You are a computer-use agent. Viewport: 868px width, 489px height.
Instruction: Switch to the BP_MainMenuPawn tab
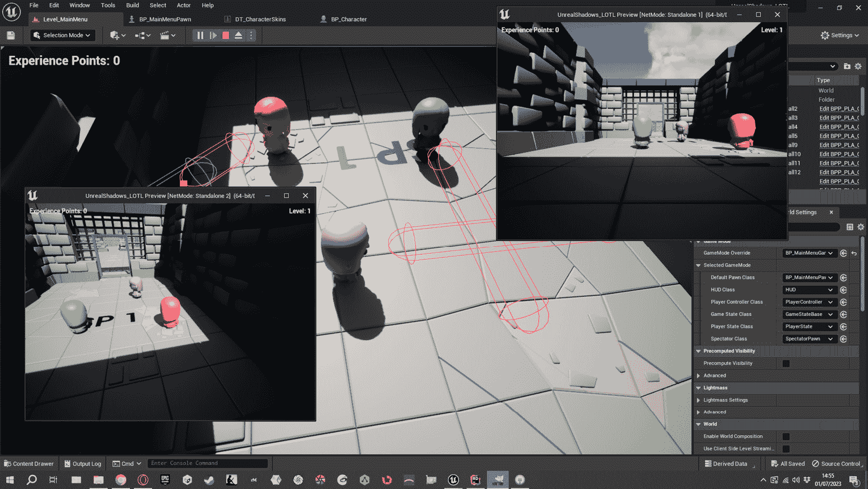pos(165,19)
